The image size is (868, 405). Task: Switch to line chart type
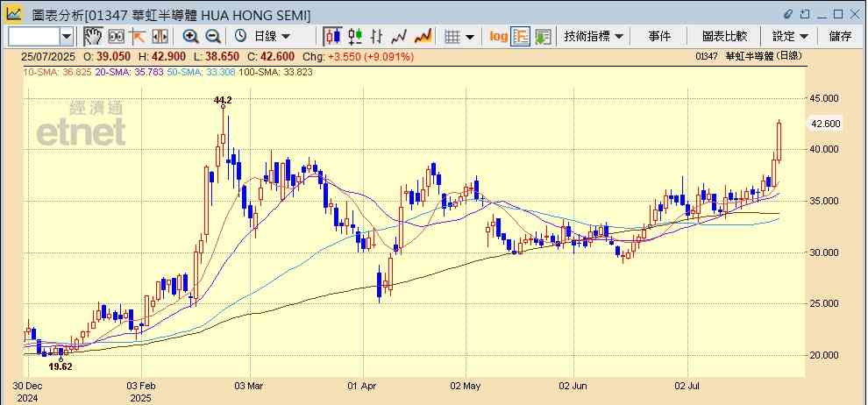click(399, 37)
